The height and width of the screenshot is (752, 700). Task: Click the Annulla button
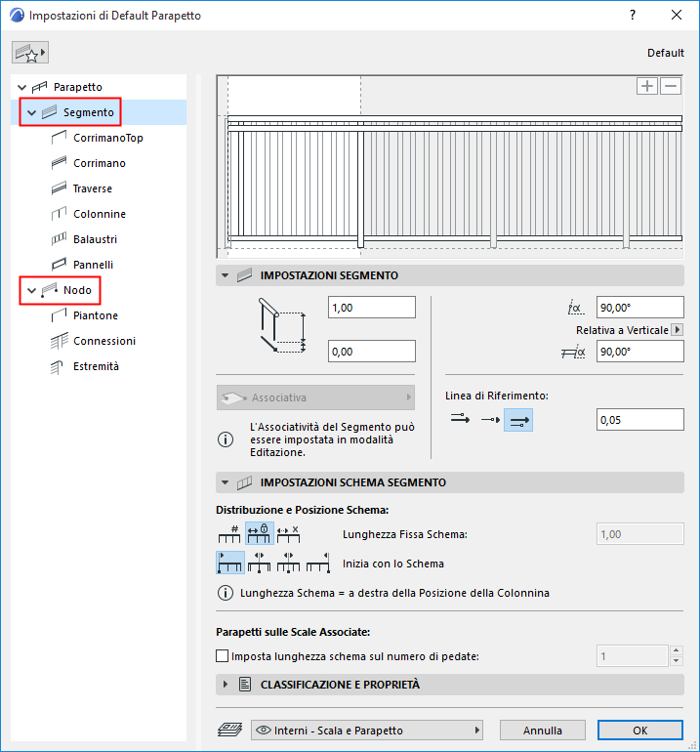(542, 731)
